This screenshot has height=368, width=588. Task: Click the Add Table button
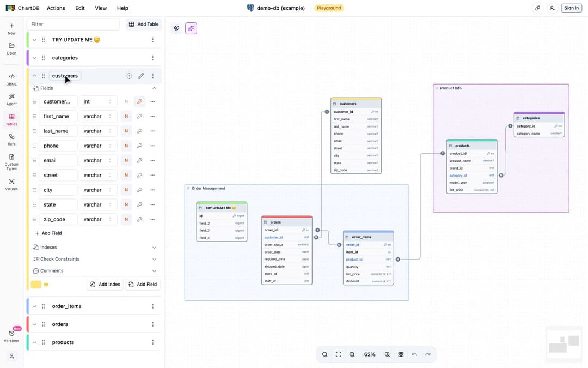tap(144, 24)
